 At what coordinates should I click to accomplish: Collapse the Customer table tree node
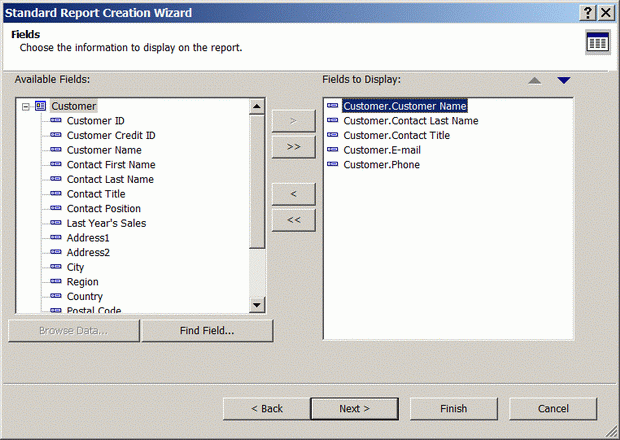tap(25, 106)
